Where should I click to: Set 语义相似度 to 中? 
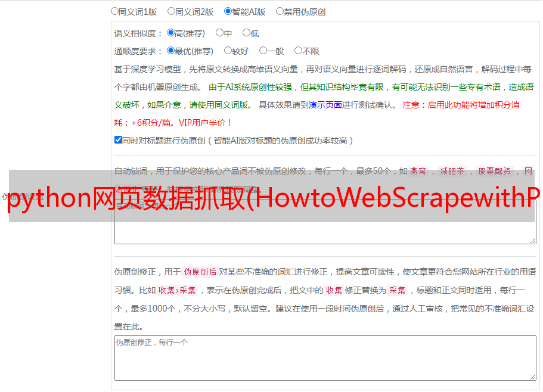219,33
